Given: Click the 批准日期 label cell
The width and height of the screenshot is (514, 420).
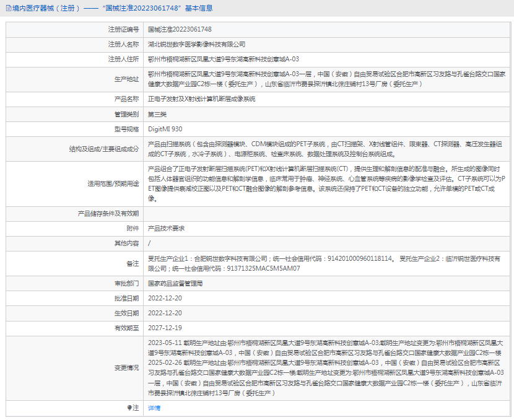Looking at the screenshot, I should 75,299.
